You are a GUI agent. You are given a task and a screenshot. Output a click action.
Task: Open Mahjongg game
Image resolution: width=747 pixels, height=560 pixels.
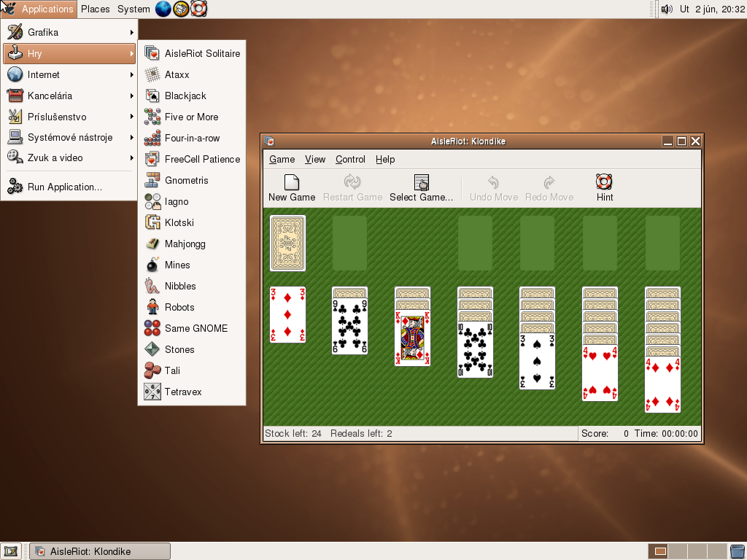[192, 244]
